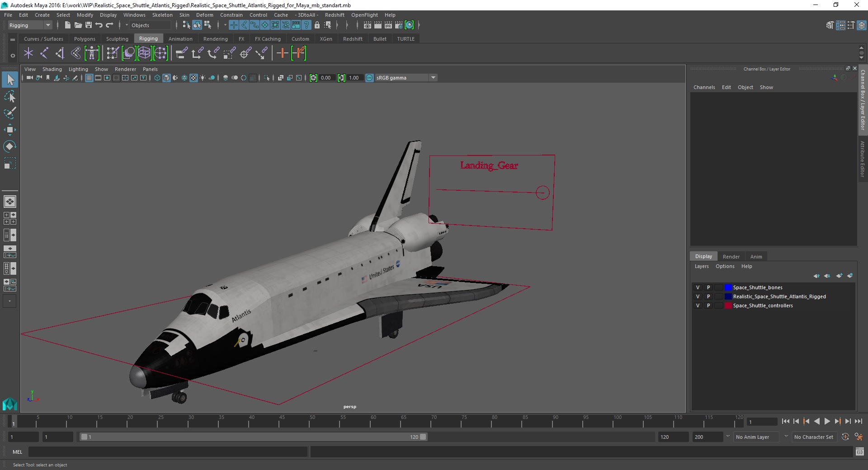The width and height of the screenshot is (868, 470).
Task: Click the single perspective view layout icon
Action: [9, 202]
